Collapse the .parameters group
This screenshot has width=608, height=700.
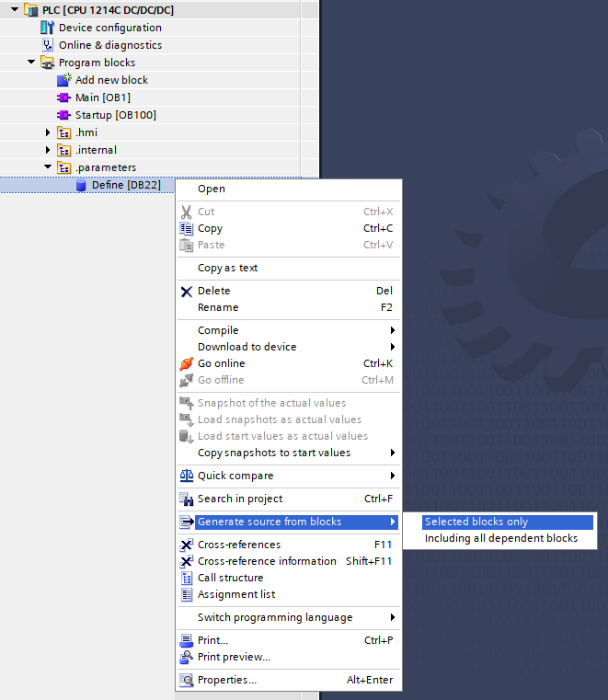48,166
